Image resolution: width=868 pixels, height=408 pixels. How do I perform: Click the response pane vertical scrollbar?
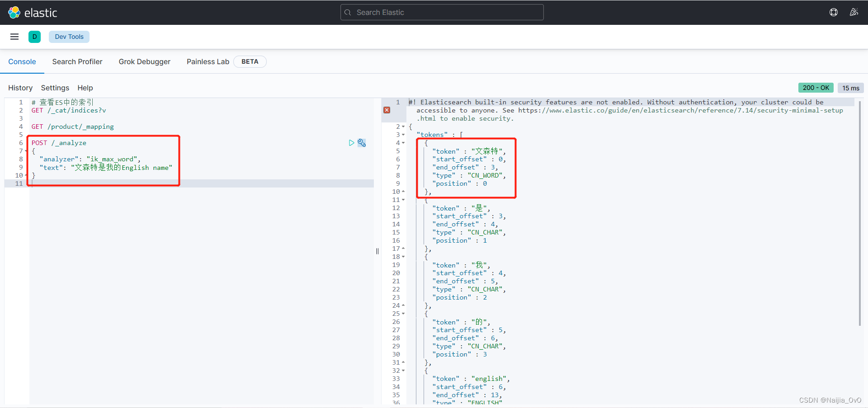(860, 212)
